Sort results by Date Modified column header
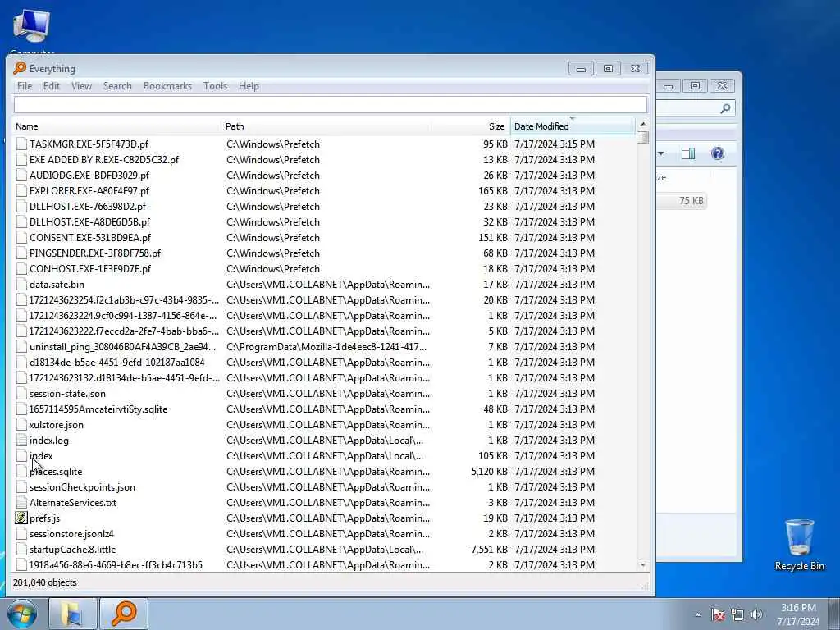The width and height of the screenshot is (840, 630). (572, 126)
